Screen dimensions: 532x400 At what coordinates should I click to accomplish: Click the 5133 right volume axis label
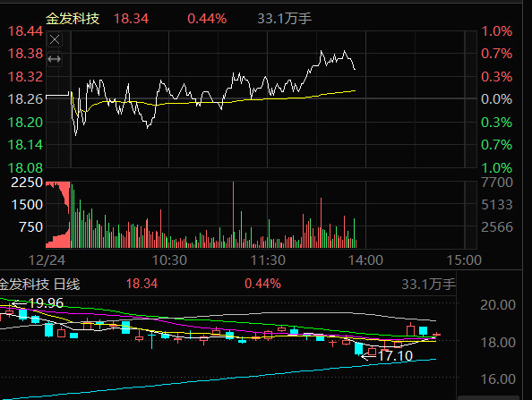pos(497,205)
